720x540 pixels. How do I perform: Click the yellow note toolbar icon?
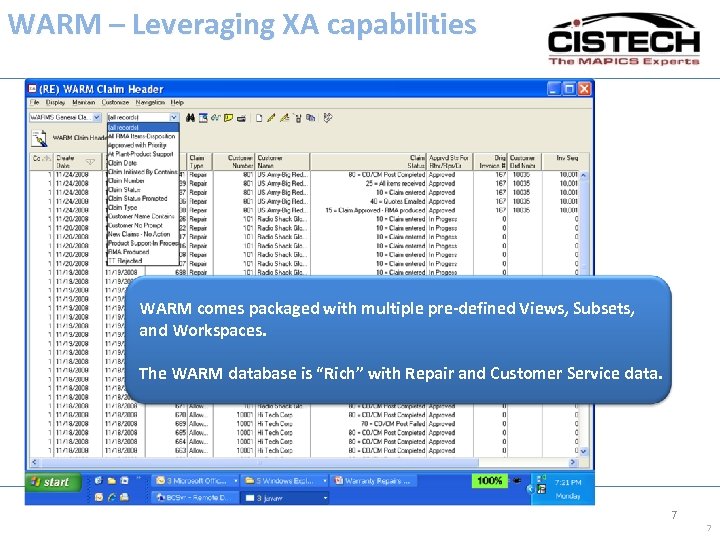(x=228, y=118)
